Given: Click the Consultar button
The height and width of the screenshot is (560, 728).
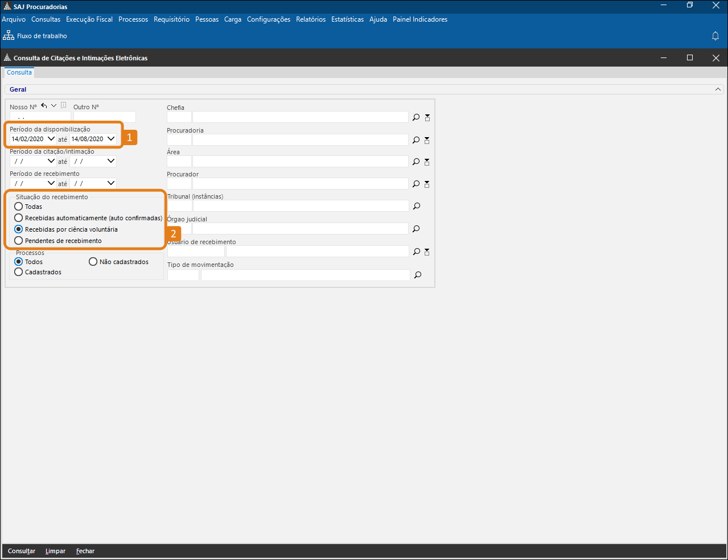Looking at the screenshot, I should 22,551.
